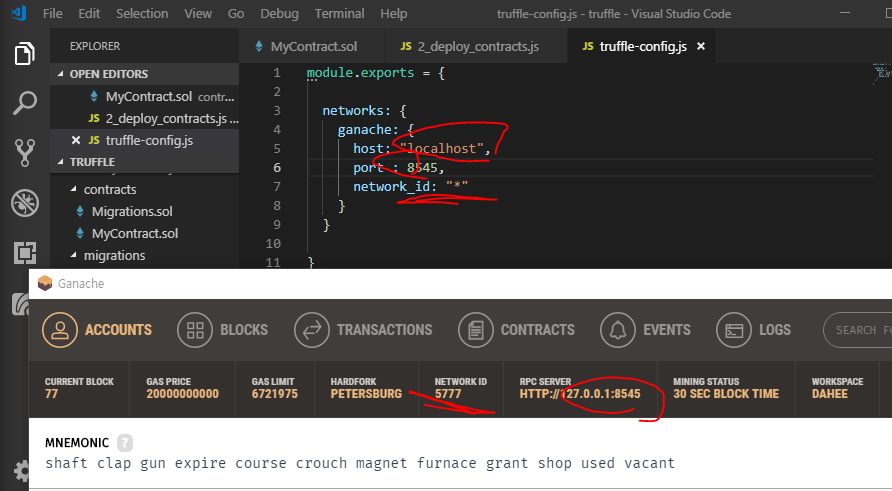Click Hardfork value PETERSBURG
Screen dimensions: 892x491
366,394
